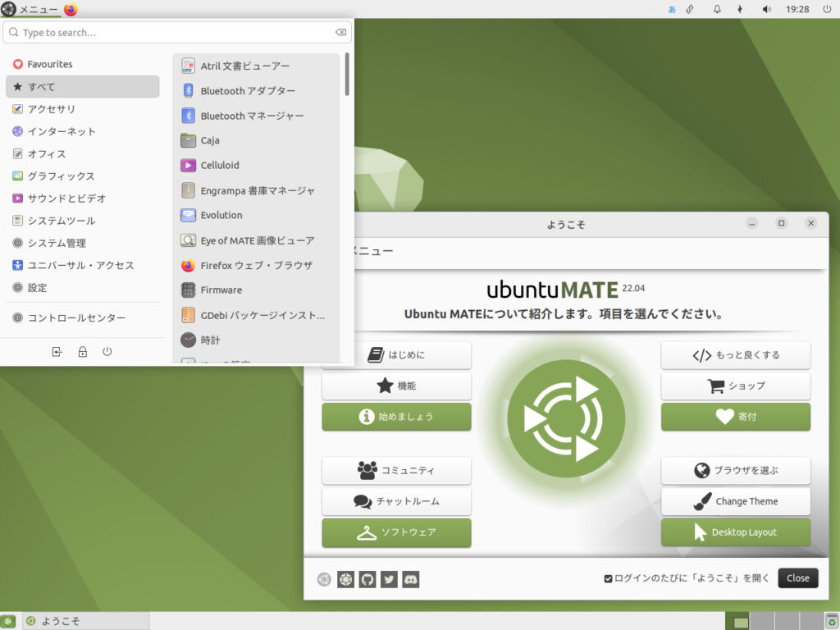This screenshot has height=630, width=840.
Task: Open Firefox ウェブ・ブラウザ from the app list
Action: tap(254, 266)
